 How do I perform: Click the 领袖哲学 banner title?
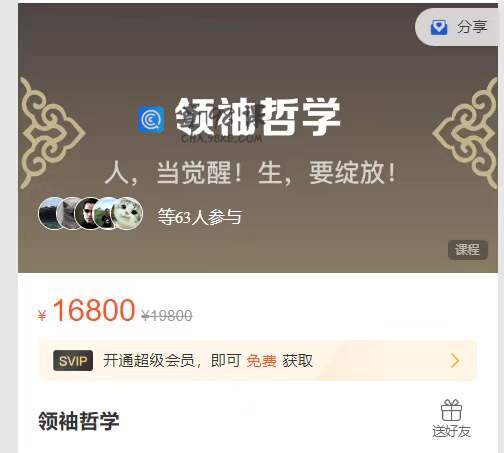(x=257, y=117)
